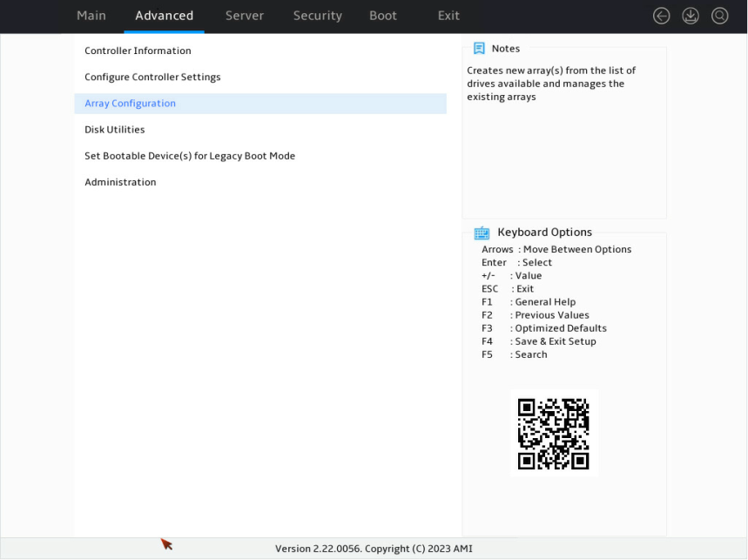748x560 pixels.
Task: Click the save download icon in top bar
Action: (x=691, y=16)
